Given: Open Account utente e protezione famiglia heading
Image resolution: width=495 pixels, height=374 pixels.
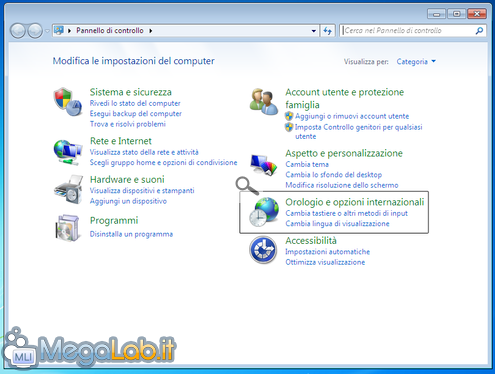Looking at the screenshot, I should point(344,98).
